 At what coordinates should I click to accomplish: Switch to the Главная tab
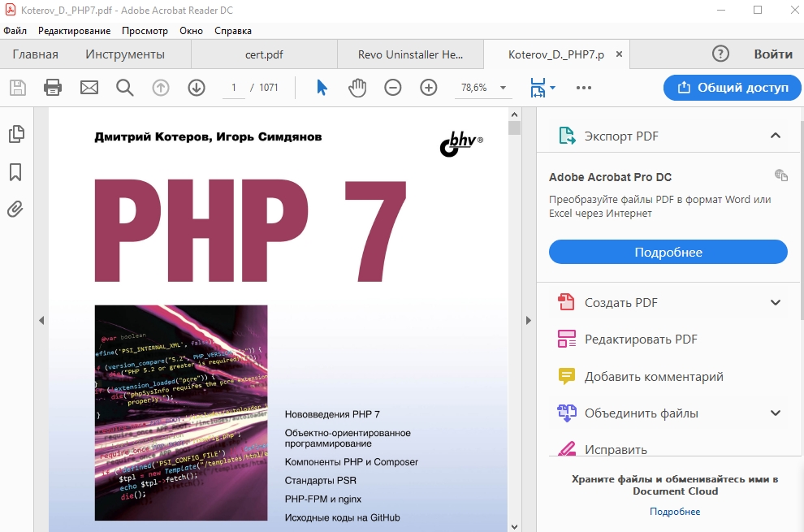(36, 54)
